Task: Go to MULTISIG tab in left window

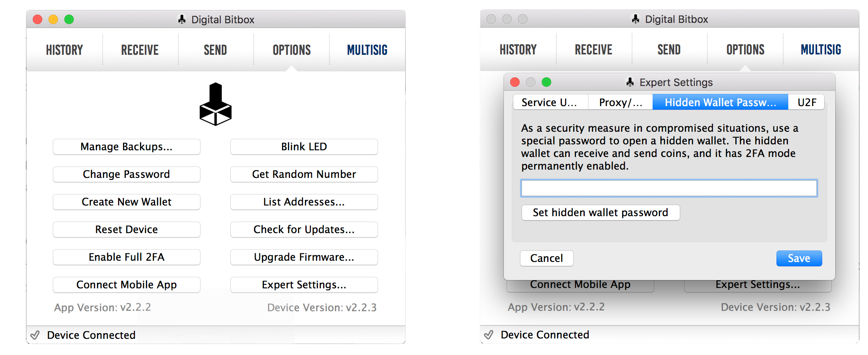Action: 367,50
